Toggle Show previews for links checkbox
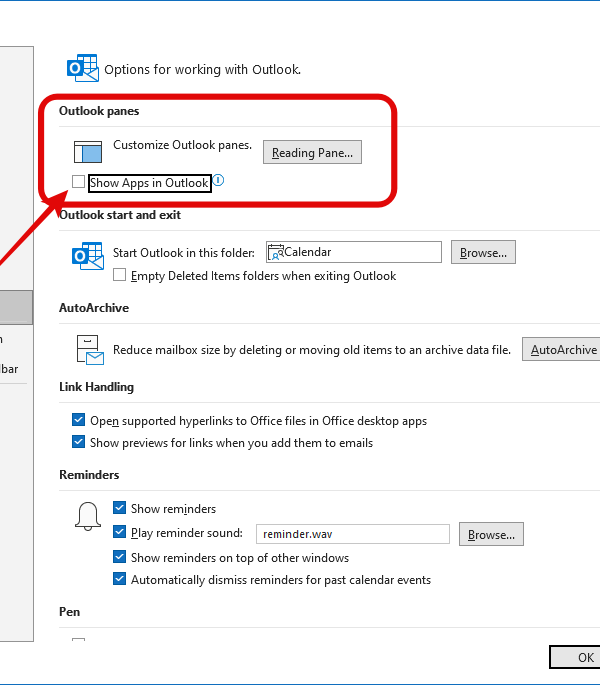600x685 pixels. click(x=78, y=442)
